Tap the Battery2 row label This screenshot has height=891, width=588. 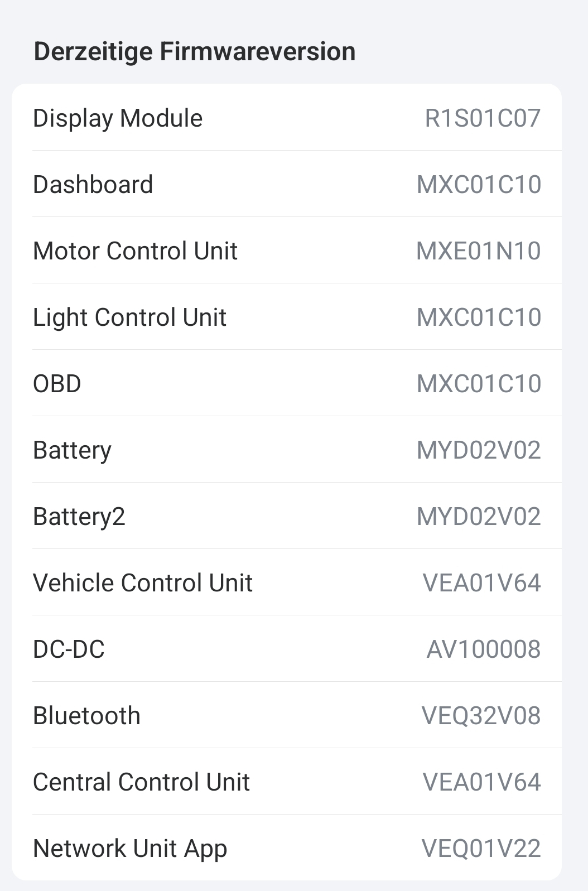click(79, 517)
